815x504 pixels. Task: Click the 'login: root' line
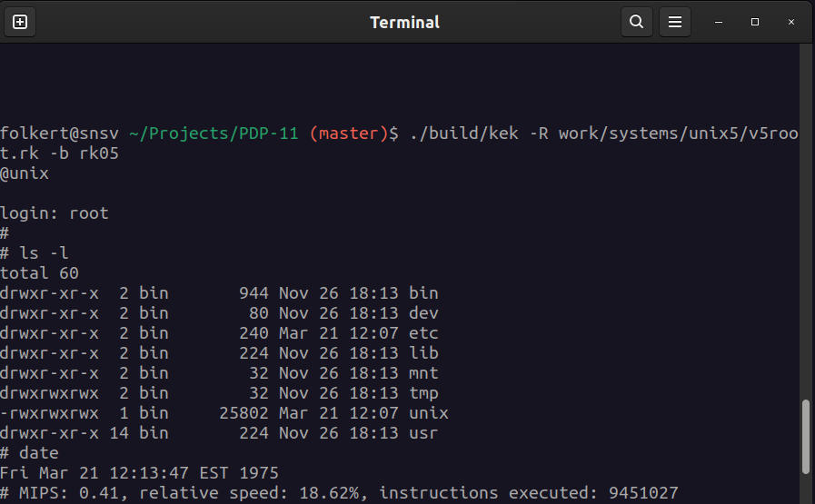(x=54, y=213)
